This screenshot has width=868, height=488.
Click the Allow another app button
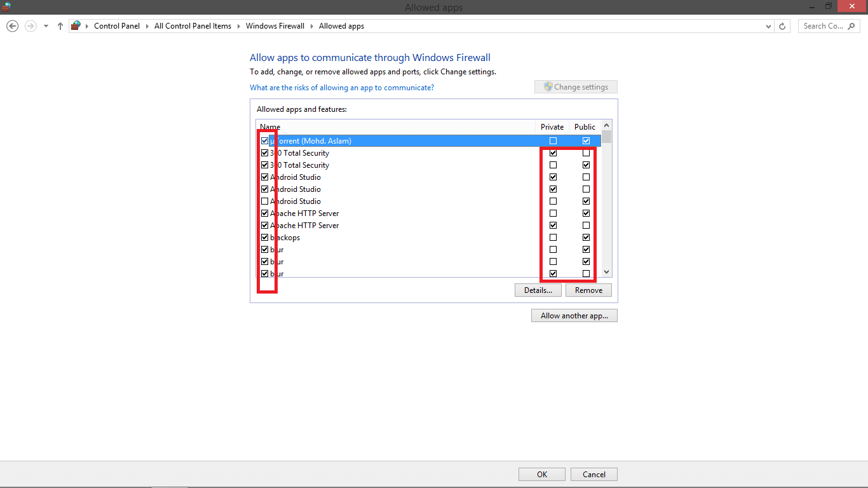pos(574,316)
